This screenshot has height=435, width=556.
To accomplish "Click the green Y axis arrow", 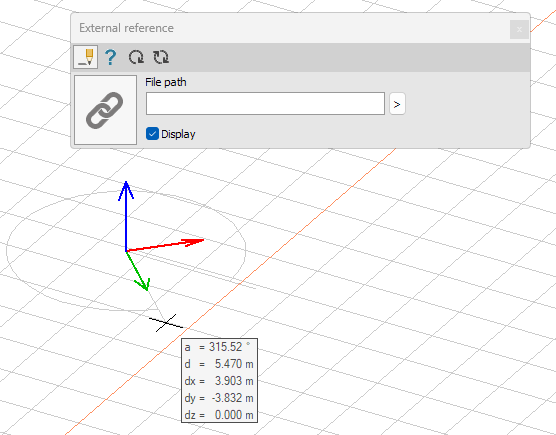I will point(138,272).
